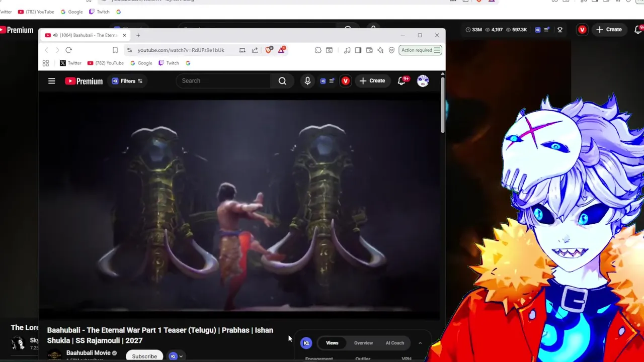
Task: Open site settings icon left of URL
Action: [129, 50]
